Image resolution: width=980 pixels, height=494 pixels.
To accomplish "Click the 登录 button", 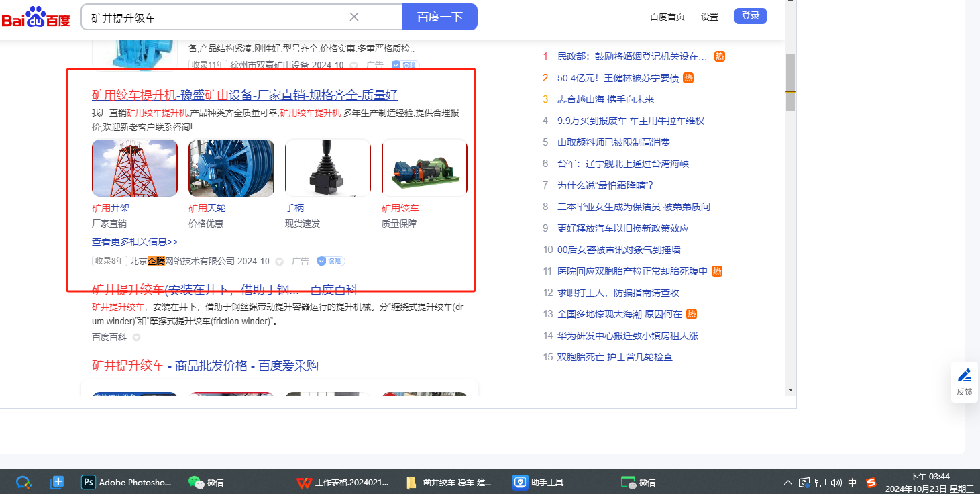I will click(751, 16).
